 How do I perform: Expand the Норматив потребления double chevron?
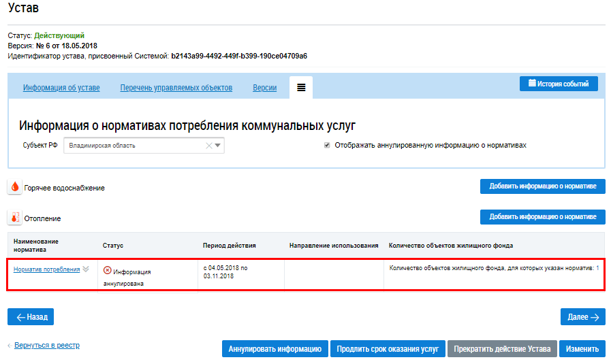point(86,269)
